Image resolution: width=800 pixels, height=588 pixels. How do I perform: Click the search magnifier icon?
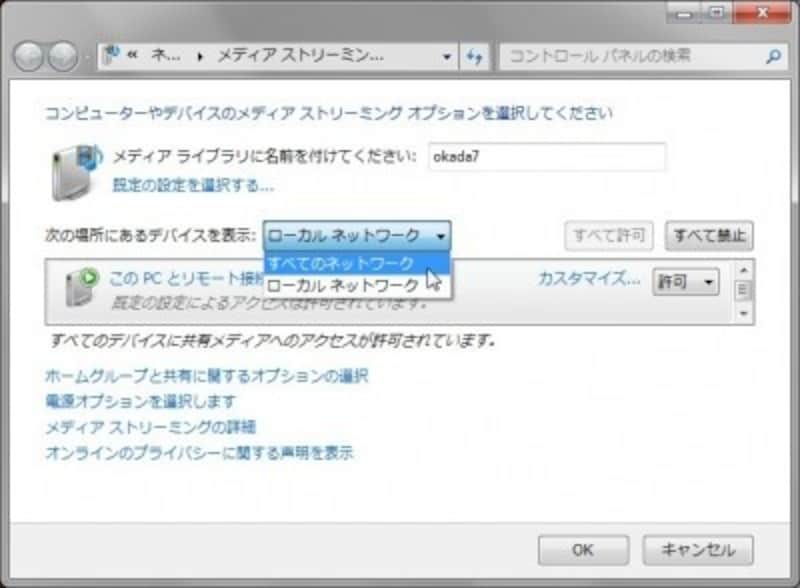point(773,56)
